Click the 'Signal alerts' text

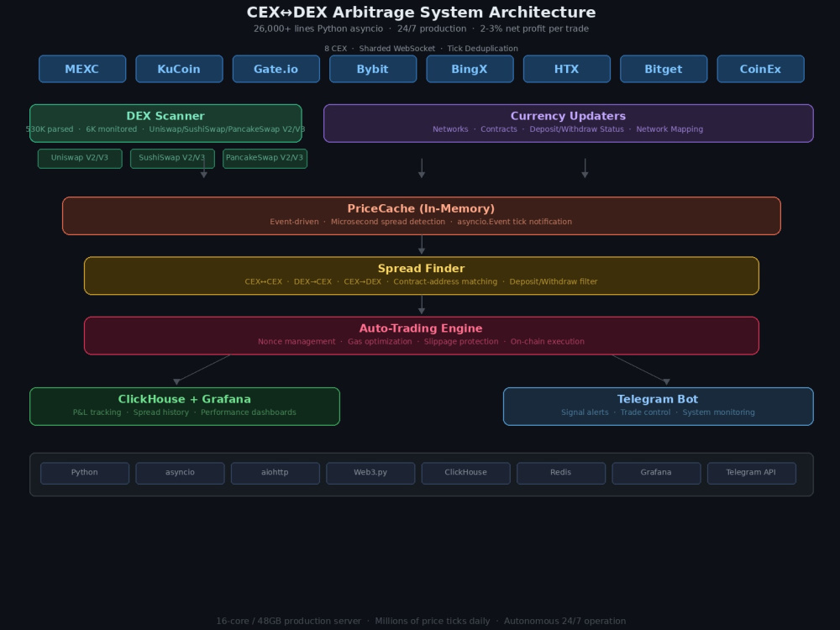585,412
